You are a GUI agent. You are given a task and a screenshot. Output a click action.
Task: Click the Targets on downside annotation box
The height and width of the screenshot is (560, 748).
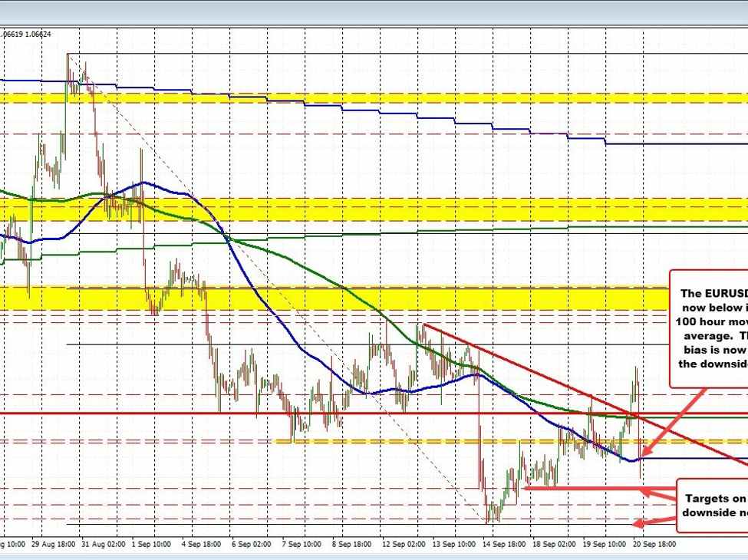pyautogui.click(x=712, y=505)
